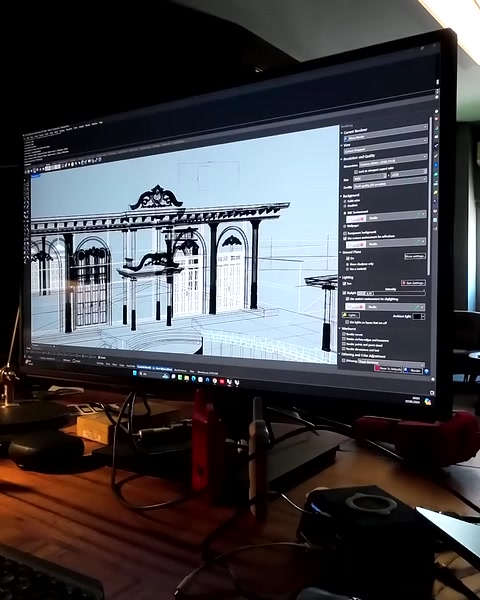
Task: Open the blue circle panel tab in the right strip
Action: [x=436, y=165]
